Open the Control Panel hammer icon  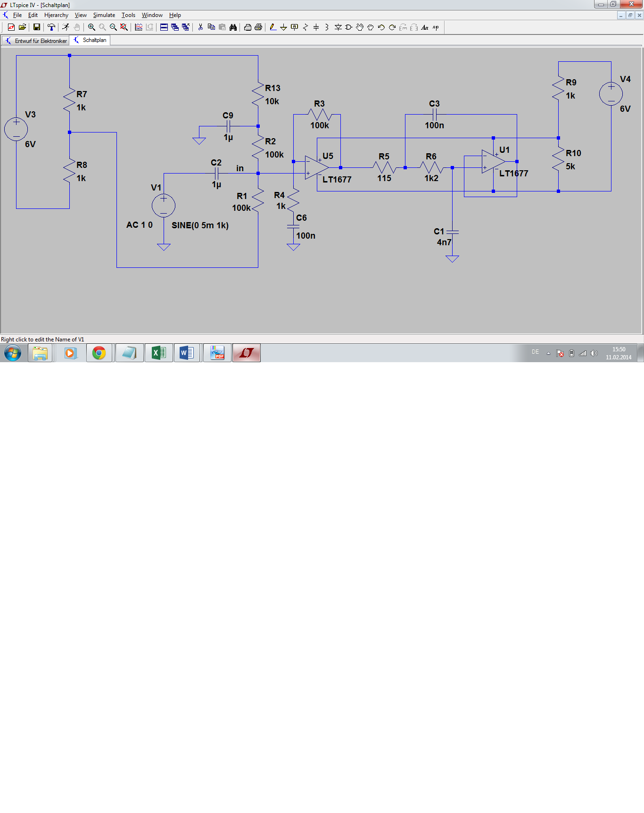tap(51, 27)
